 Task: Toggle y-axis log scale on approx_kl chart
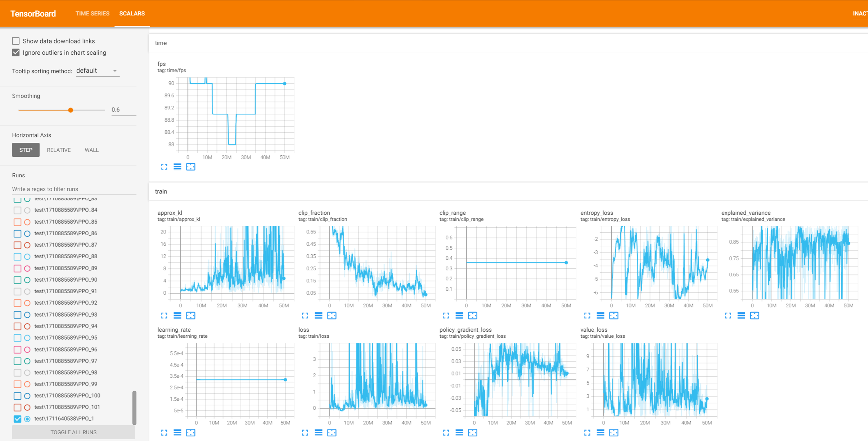(x=177, y=316)
